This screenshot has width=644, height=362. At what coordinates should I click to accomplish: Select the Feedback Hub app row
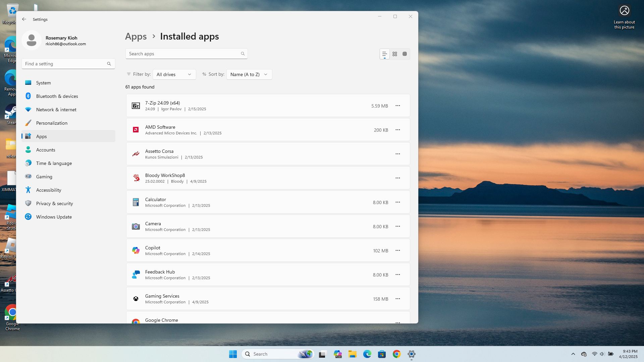[x=268, y=275]
